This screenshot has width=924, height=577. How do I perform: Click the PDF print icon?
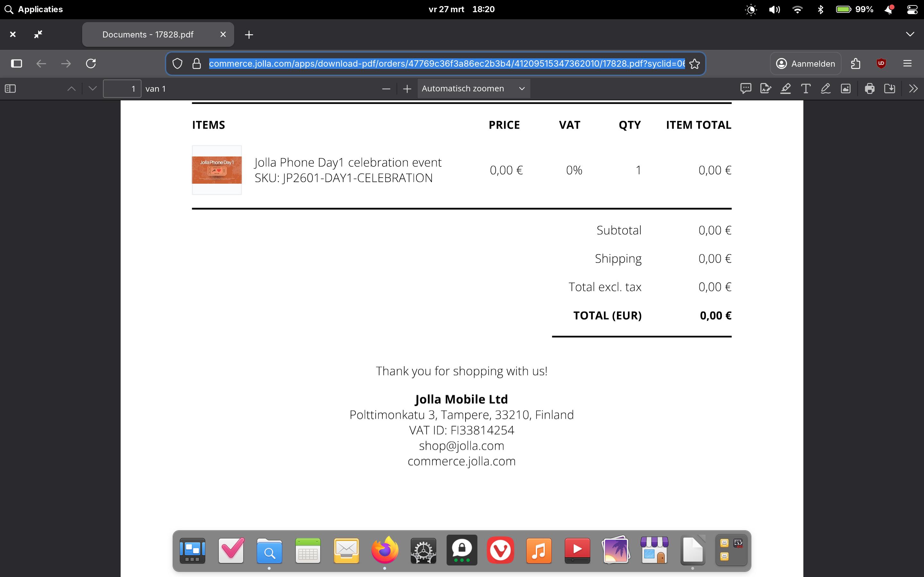click(x=869, y=88)
